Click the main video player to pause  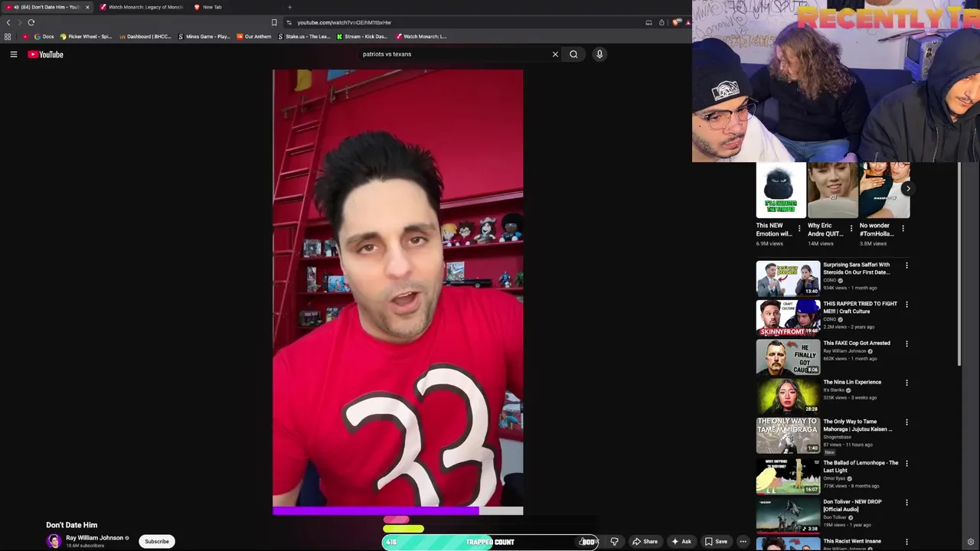pyautogui.click(x=398, y=289)
